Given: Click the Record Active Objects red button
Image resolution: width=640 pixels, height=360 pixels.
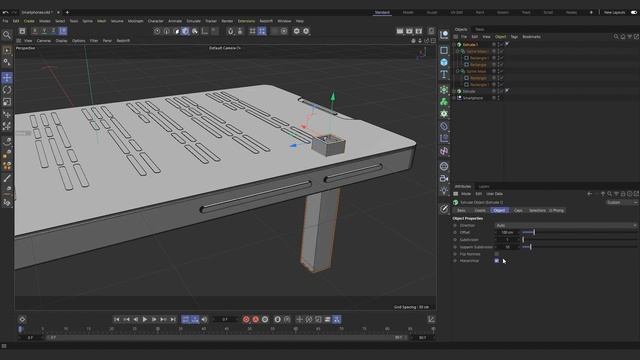Looking at the screenshot, I should 246,320.
